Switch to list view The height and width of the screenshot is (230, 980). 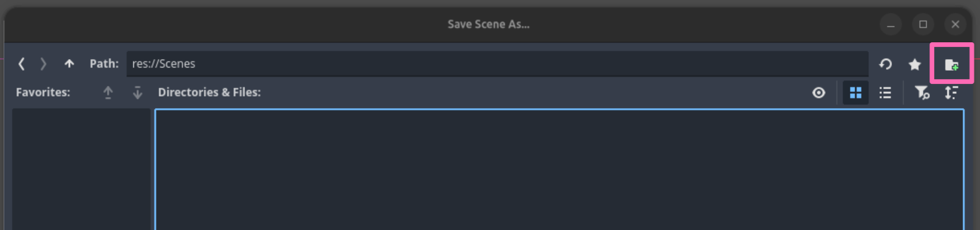[x=885, y=93]
